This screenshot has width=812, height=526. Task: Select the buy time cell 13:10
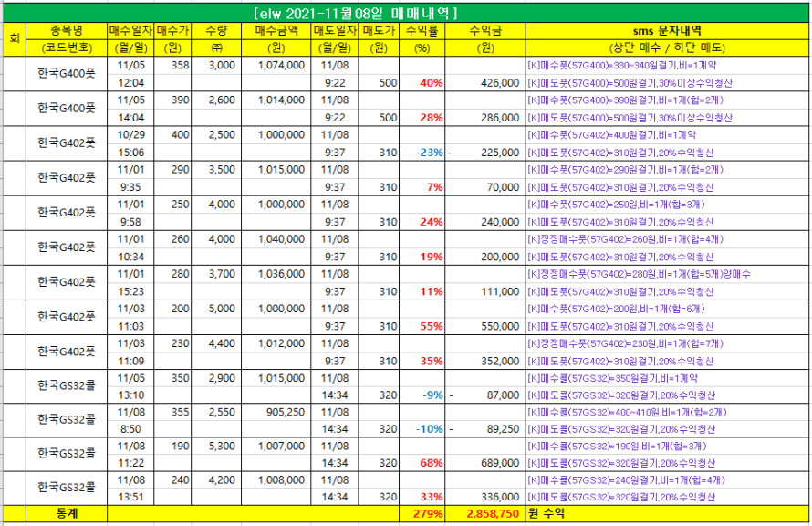click(131, 394)
